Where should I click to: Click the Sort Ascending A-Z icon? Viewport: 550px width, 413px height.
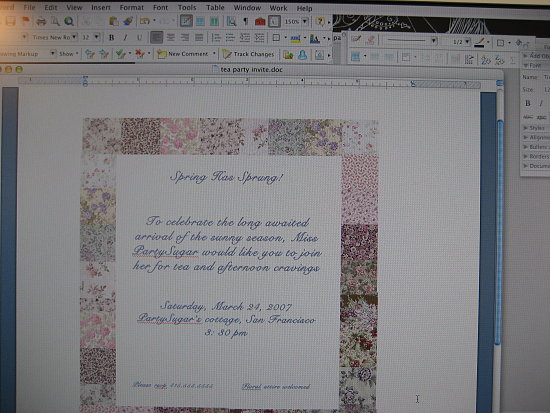(485, 60)
